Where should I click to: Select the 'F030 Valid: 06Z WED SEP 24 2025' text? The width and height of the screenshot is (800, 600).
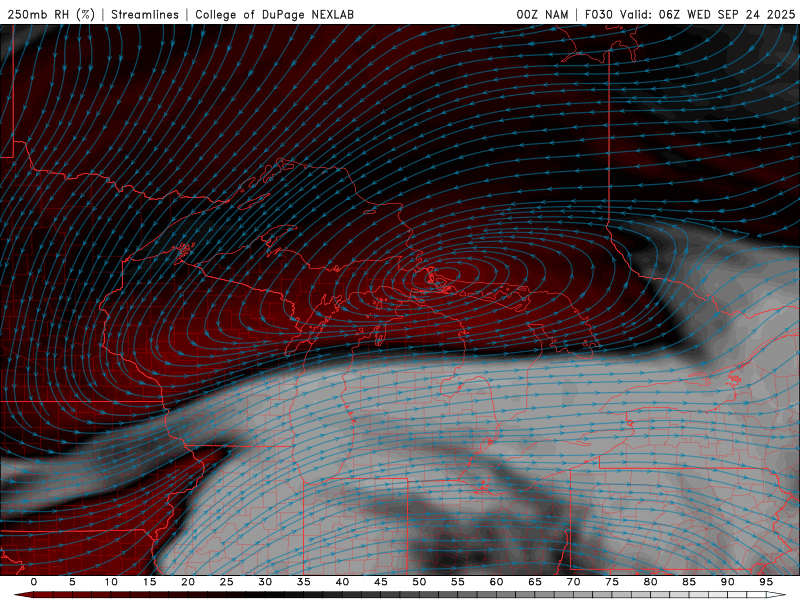tap(690, 14)
